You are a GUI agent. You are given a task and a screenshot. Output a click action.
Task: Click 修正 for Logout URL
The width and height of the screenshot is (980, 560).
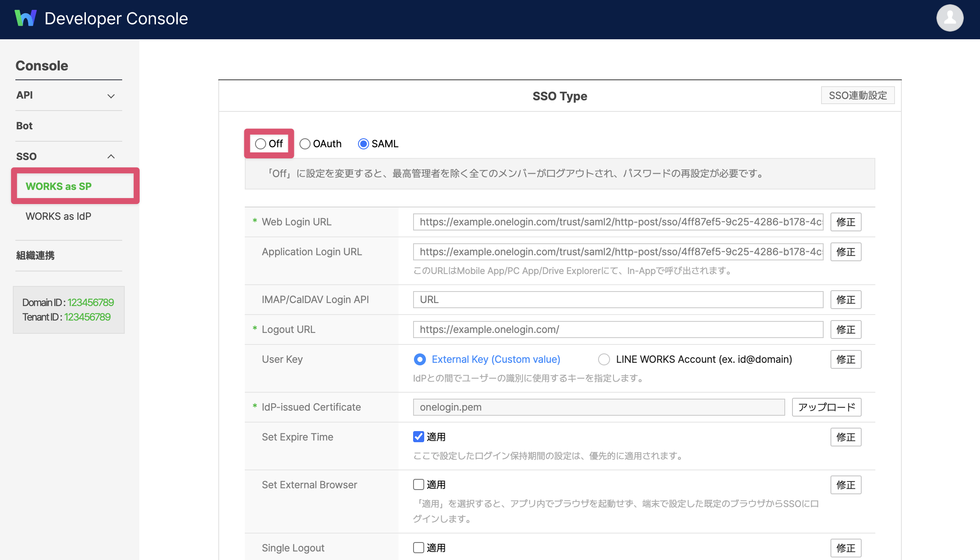846,330
